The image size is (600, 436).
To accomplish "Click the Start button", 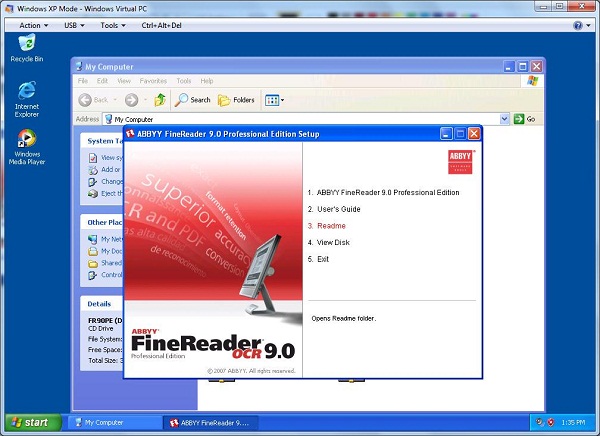I will (x=33, y=422).
